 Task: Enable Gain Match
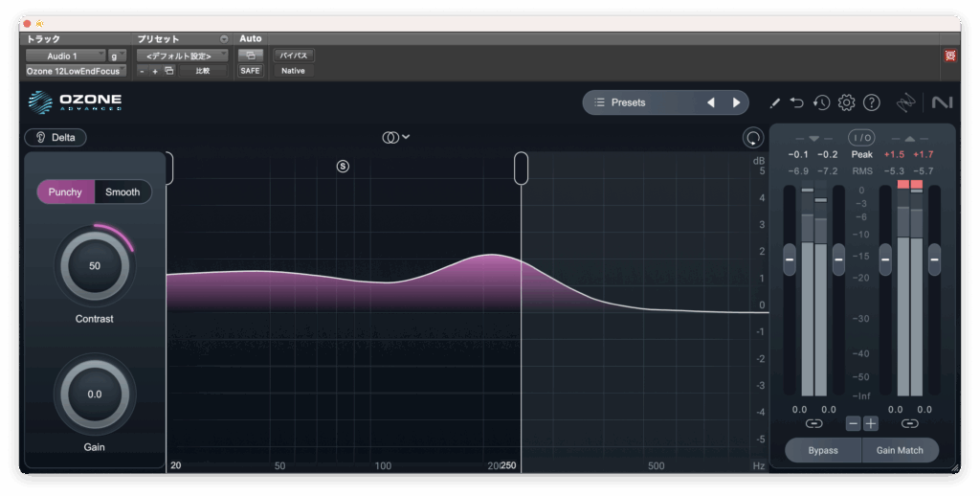[900, 450]
